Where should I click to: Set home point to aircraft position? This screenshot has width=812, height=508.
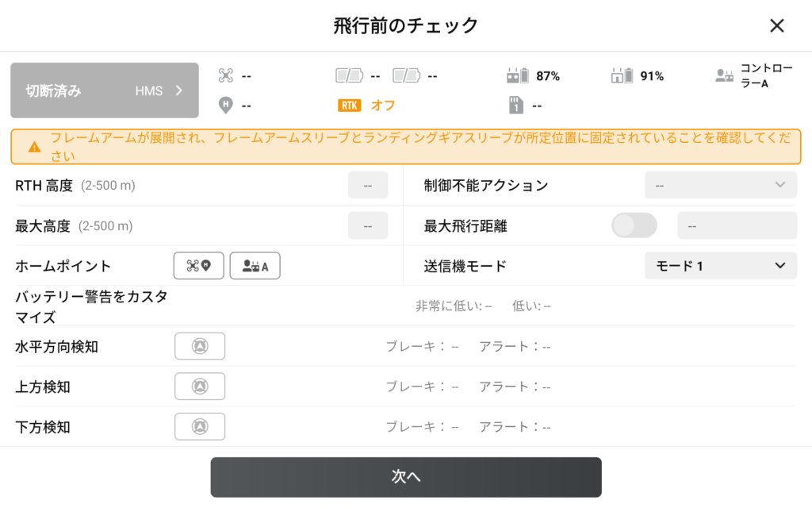(x=199, y=266)
